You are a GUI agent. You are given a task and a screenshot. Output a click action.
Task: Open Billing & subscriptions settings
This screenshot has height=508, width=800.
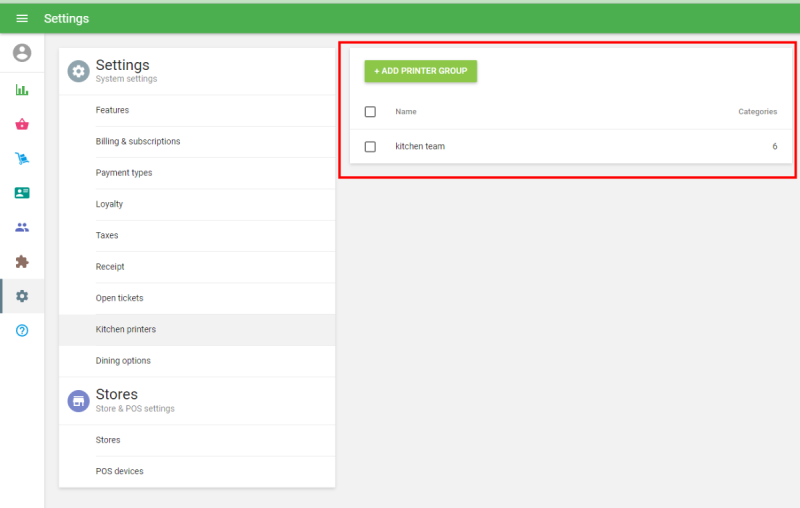click(x=138, y=142)
